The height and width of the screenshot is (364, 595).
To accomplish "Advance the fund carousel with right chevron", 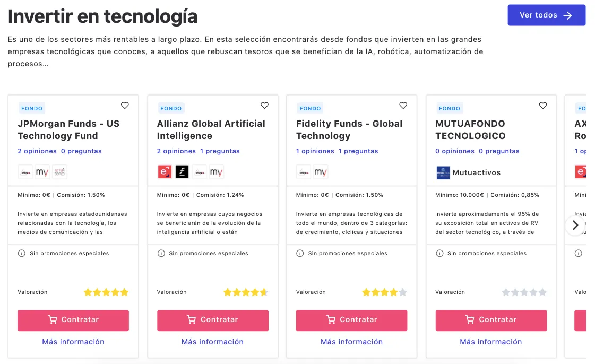I will 575,226.
